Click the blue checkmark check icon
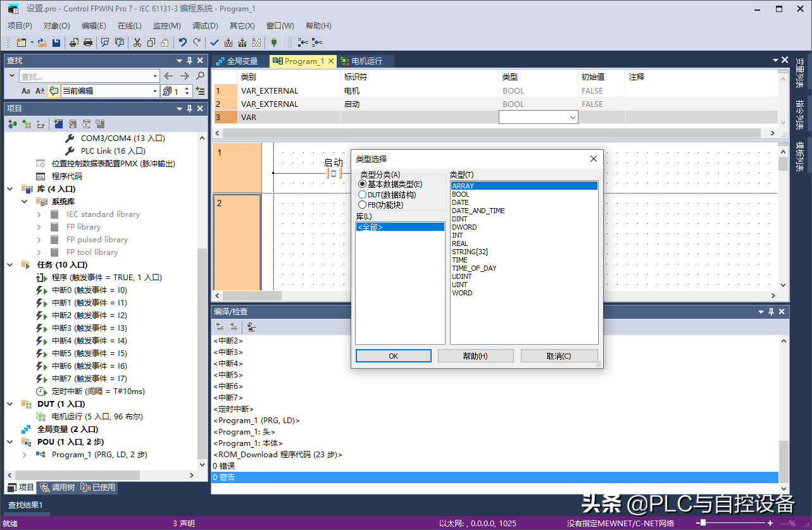This screenshot has width=812, height=530. tap(214, 42)
